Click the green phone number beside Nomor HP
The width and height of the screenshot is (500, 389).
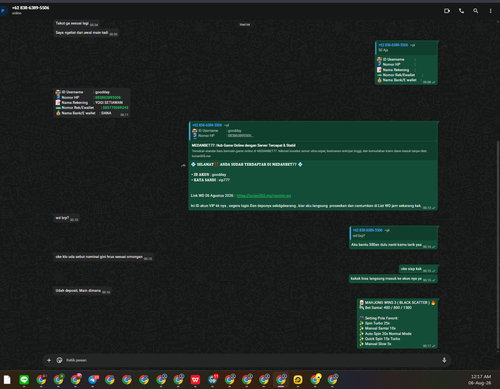pyautogui.click(x=108, y=97)
